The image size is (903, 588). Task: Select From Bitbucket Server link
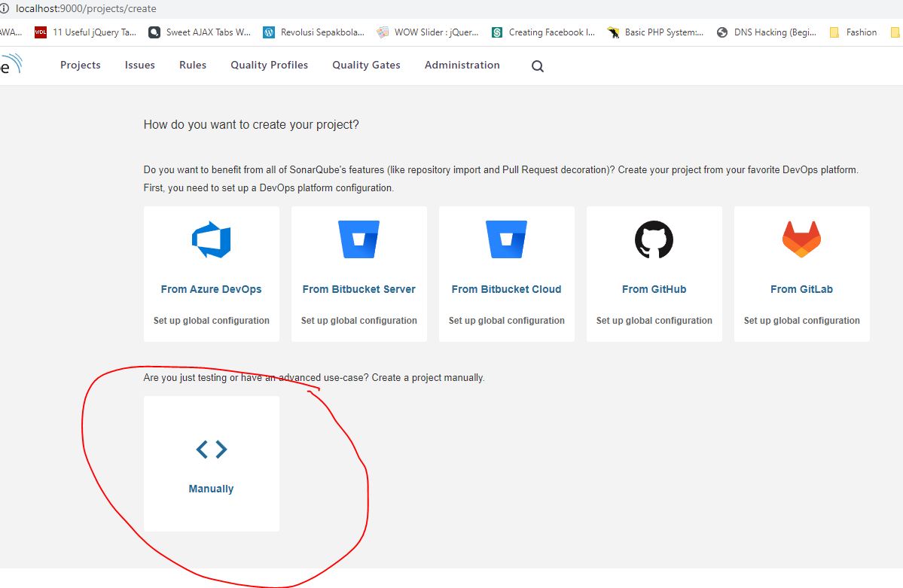click(358, 289)
